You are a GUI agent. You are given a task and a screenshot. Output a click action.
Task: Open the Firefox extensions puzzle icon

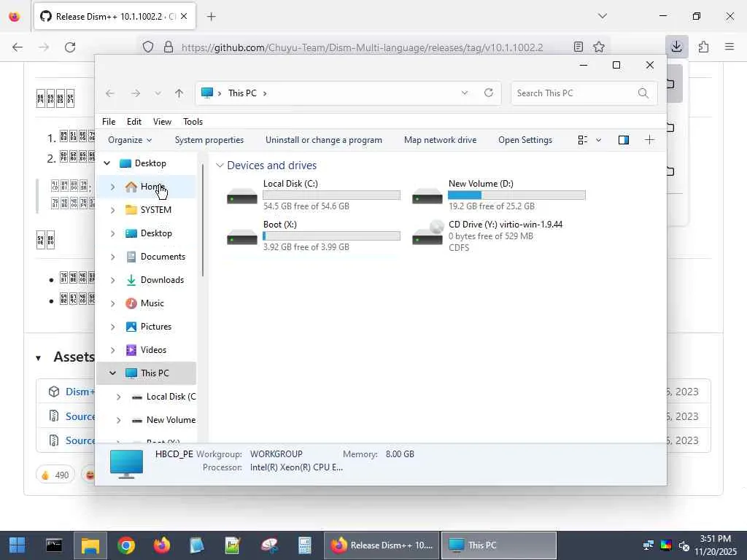(x=703, y=47)
